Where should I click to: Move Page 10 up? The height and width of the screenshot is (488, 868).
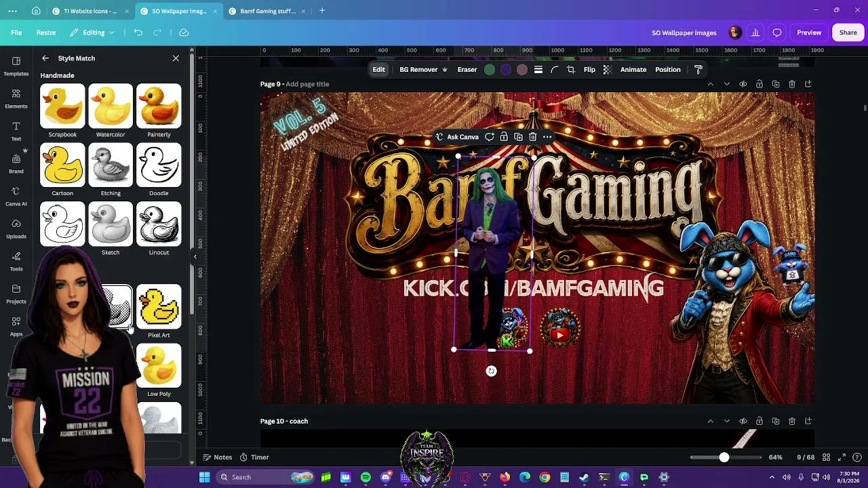point(710,422)
